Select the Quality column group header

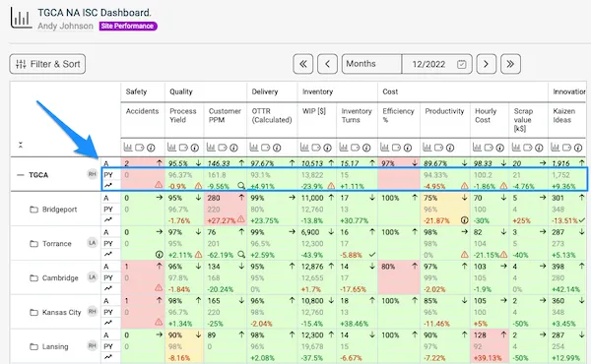coord(181,91)
